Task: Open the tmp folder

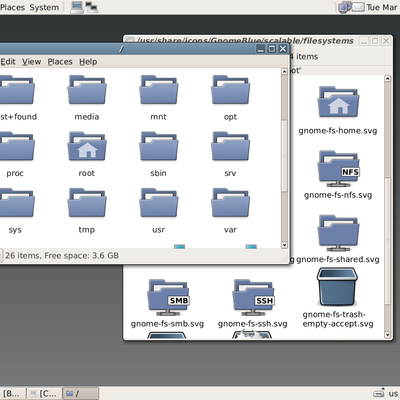Action: [x=87, y=203]
